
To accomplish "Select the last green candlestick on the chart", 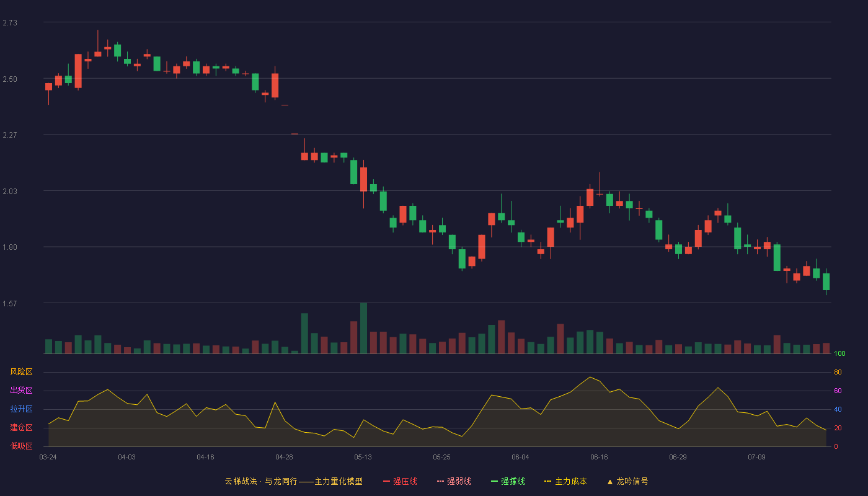I will coord(826,281).
